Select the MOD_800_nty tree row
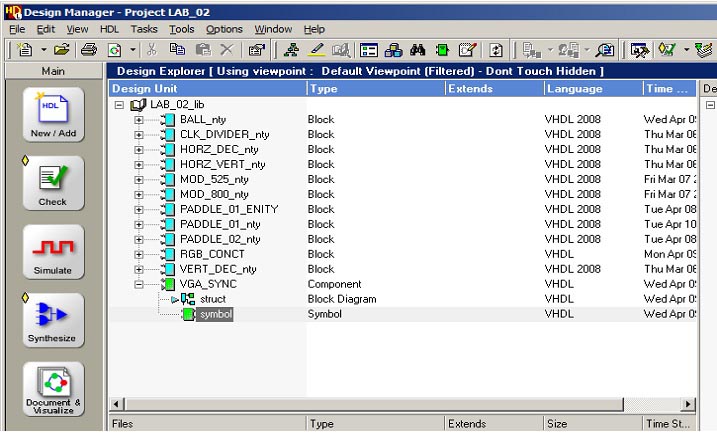Screen dimensions: 717x433 tap(214, 194)
